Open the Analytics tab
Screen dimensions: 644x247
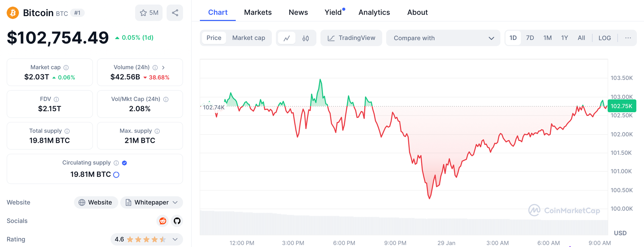[374, 12]
